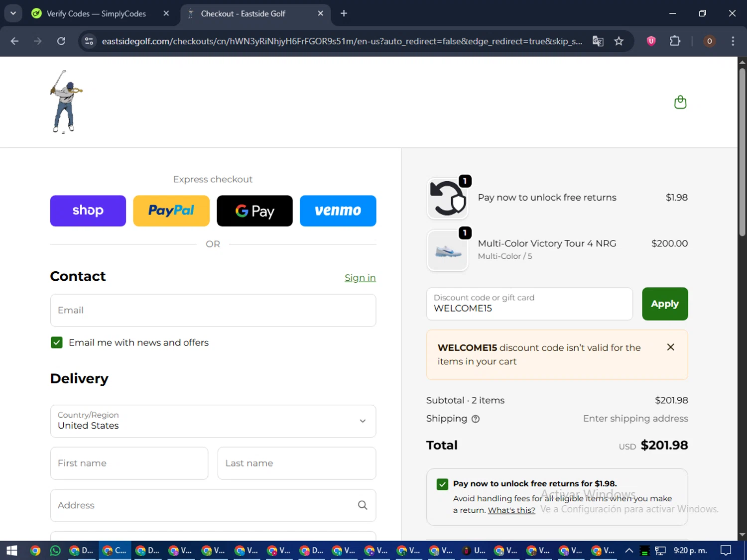The width and height of the screenshot is (747, 560).
Task: Reload the checkout page
Action: tap(61, 41)
